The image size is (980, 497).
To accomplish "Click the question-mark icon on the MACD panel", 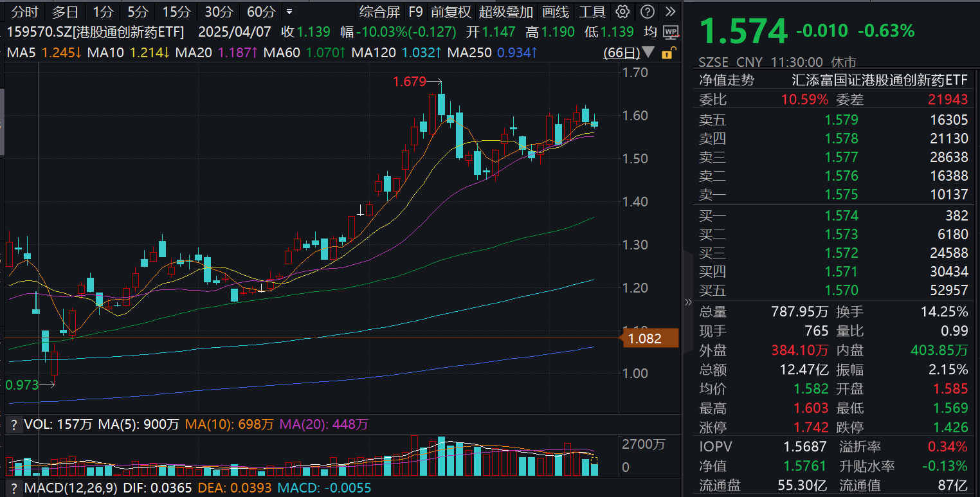I will click(x=14, y=489).
